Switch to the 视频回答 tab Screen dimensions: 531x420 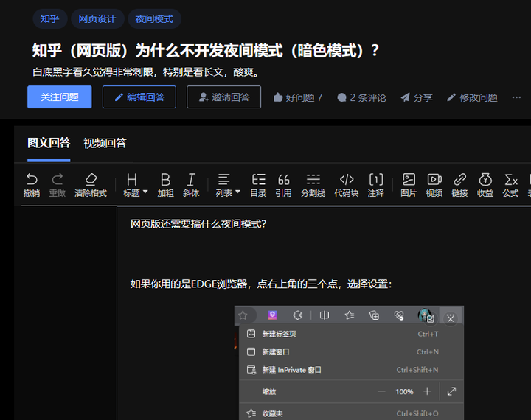click(x=105, y=143)
